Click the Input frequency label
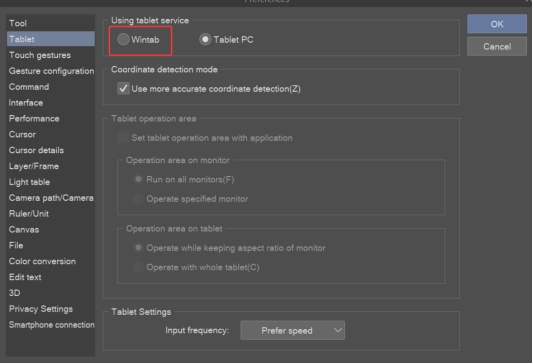Image resolution: width=533 pixels, height=364 pixels. coord(197,330)
